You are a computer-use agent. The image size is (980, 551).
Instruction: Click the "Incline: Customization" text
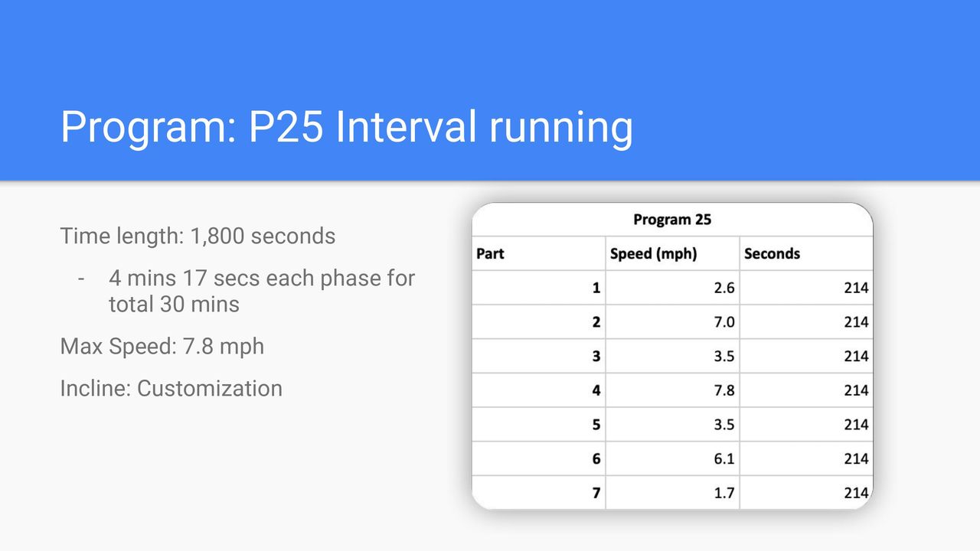point(171,388)
